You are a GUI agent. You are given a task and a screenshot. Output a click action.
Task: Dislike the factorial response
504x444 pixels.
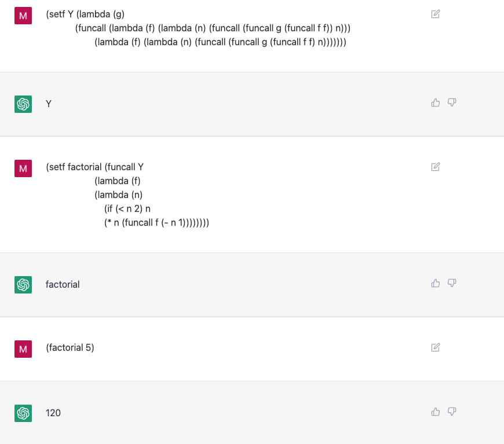[452, 283]
